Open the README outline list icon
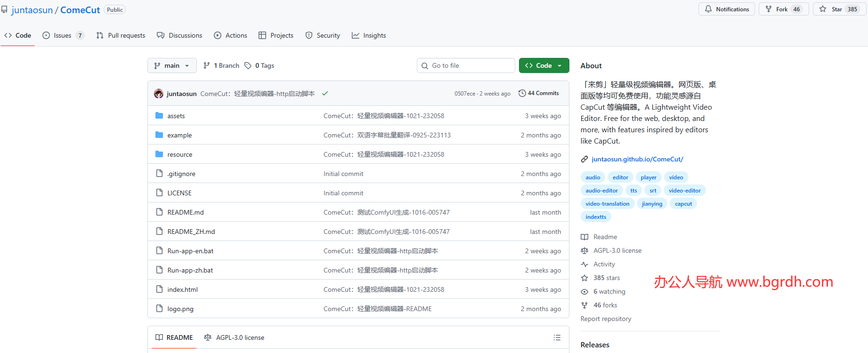The width and height of the screenshot is (868, 353). pyautogui.click(x=557, y=337)
